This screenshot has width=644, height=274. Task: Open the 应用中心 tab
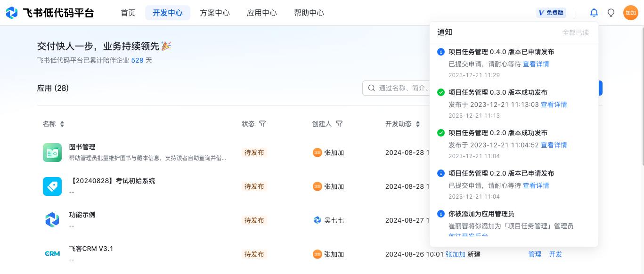(262, 13)
